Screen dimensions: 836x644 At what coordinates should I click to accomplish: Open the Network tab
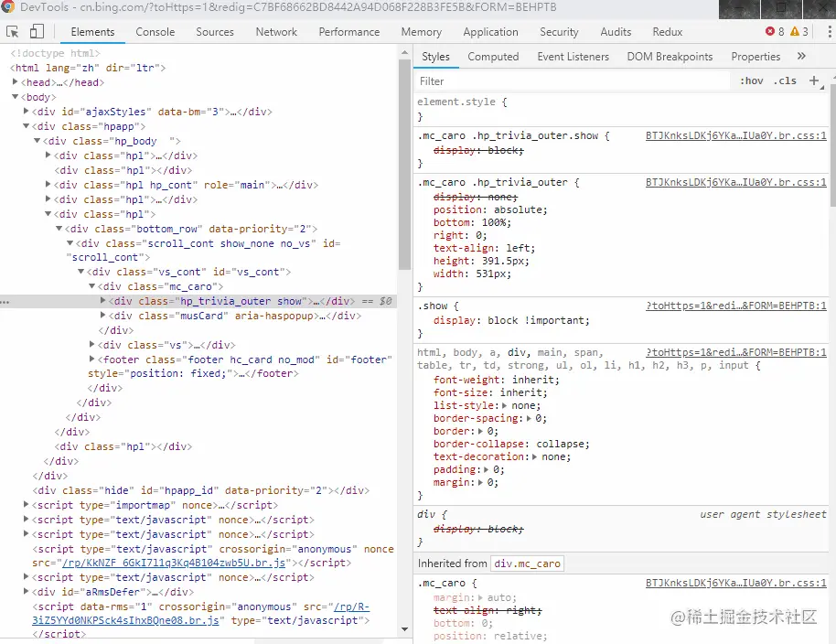[x=276, y=32]
